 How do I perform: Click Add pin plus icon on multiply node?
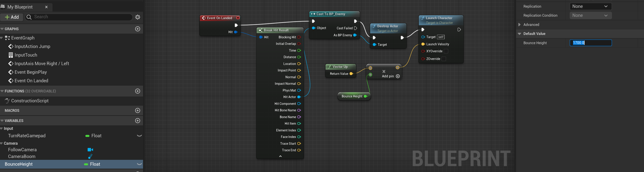point(398,76)
